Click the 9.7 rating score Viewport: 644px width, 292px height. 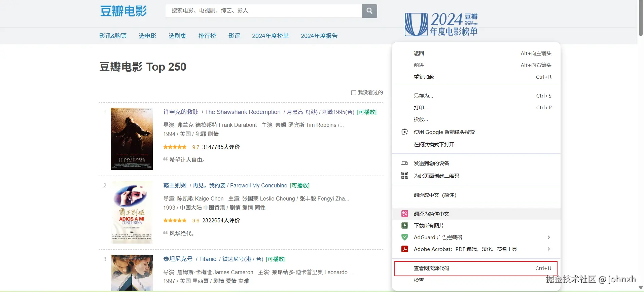point(196,147)
